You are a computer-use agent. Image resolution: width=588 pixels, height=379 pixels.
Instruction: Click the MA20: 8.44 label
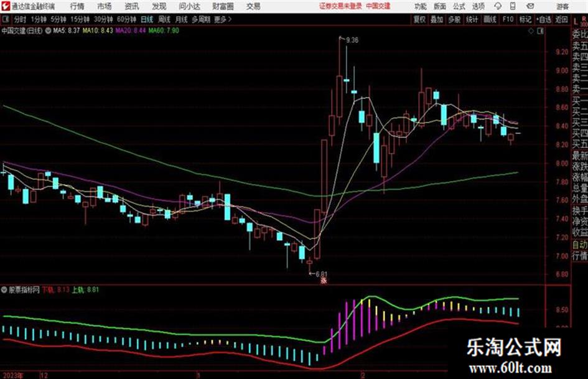[x=131, y=30]
